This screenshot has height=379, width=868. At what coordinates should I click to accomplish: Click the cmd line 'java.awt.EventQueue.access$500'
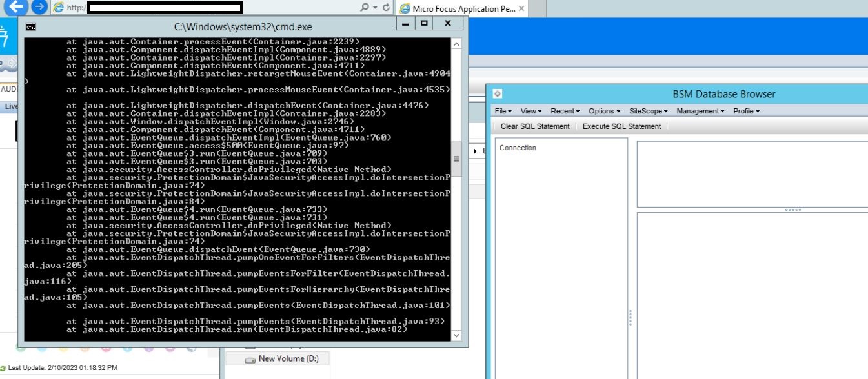pyautogui.click(x=208, y=145)
